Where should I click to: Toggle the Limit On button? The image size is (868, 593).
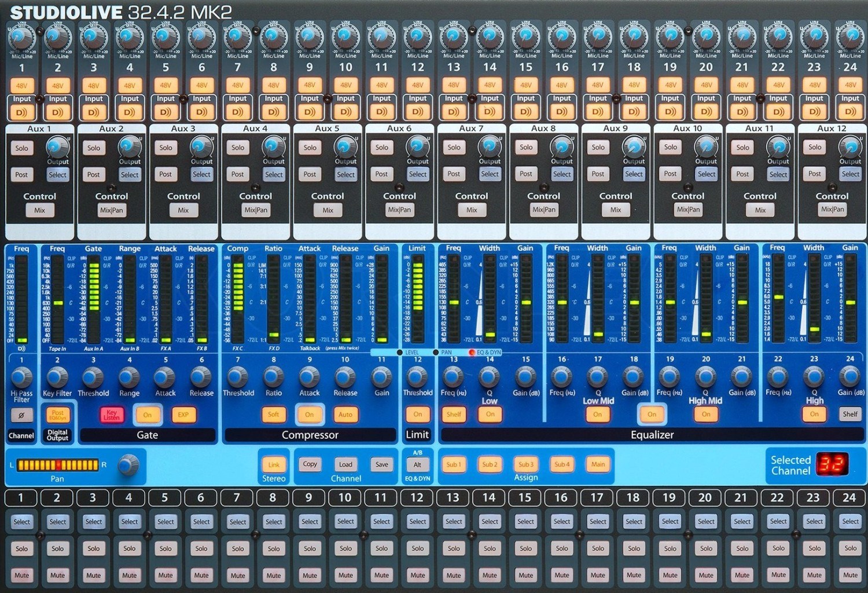click(x=418, y=414)
